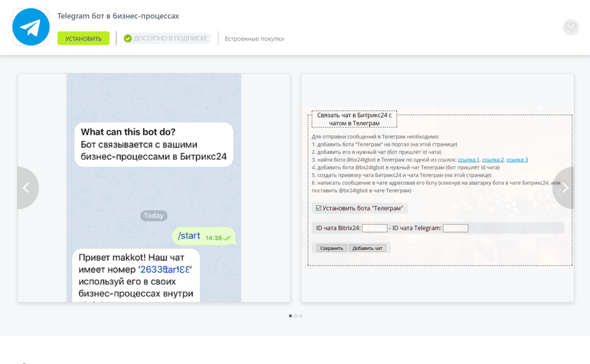
Task: Click the "ID чата Bitrix24" input field
Action: (x=374, y=228)
